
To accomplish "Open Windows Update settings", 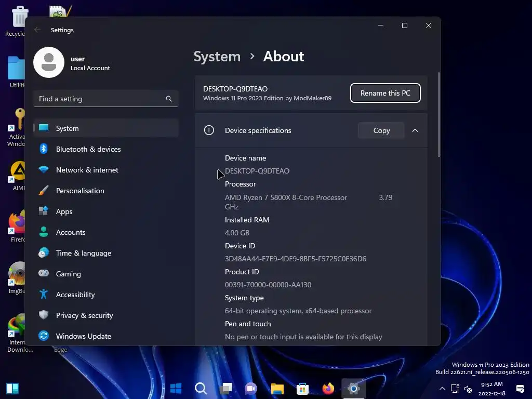I will [106, 336].
